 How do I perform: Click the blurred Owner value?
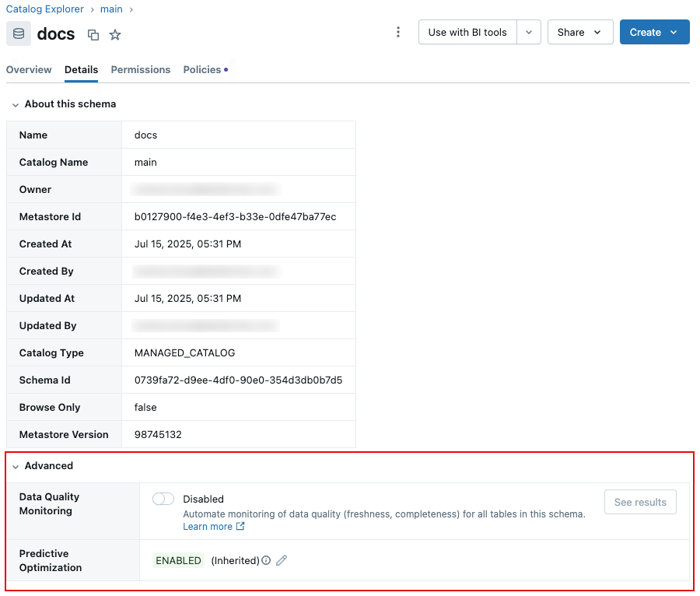[x=206, y=189]
